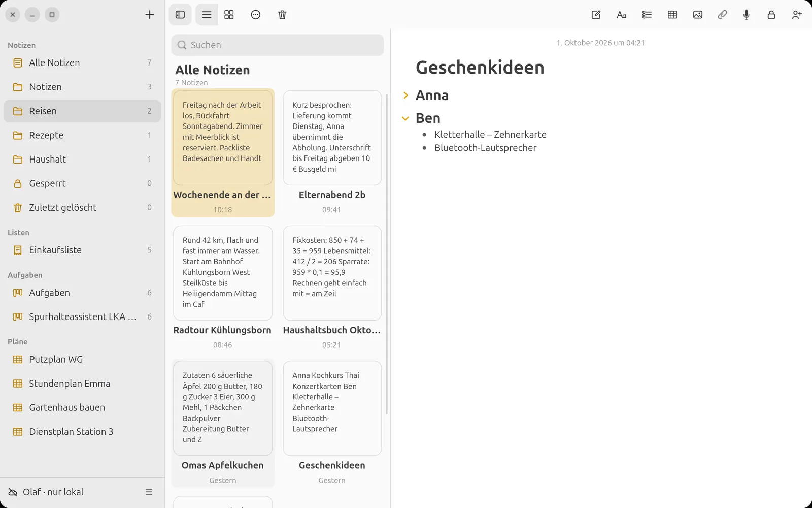Open the Einkaufsliste list
The image size is (812, 508).
coord(82,250)
